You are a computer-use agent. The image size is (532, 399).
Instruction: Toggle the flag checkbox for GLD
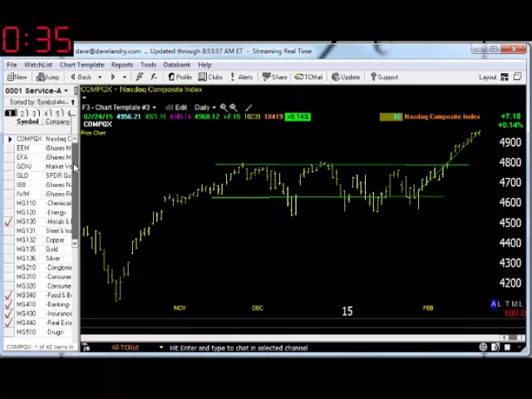click(9, 175)
